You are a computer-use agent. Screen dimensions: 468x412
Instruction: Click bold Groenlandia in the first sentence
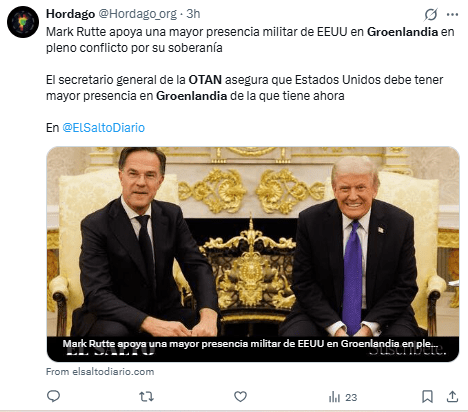coord(402,32)
